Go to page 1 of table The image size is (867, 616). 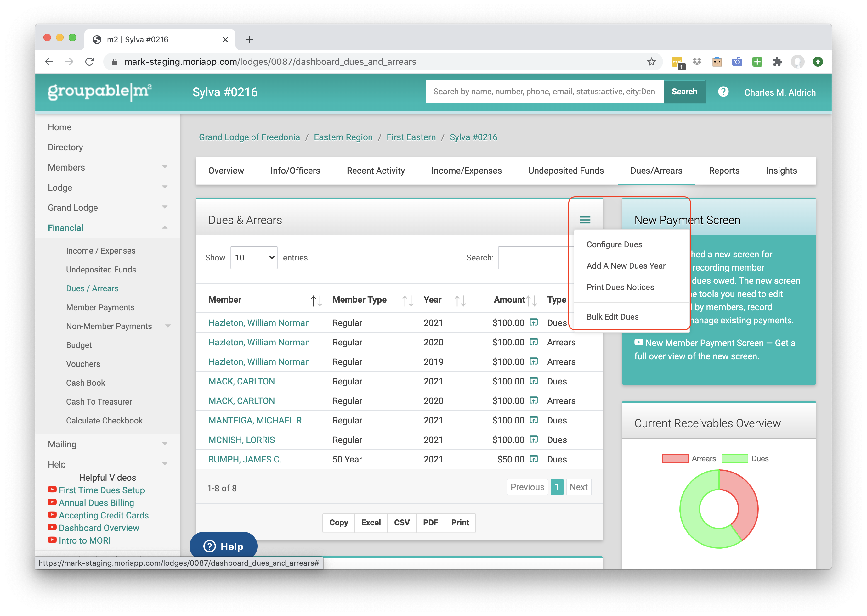point(557,487)
